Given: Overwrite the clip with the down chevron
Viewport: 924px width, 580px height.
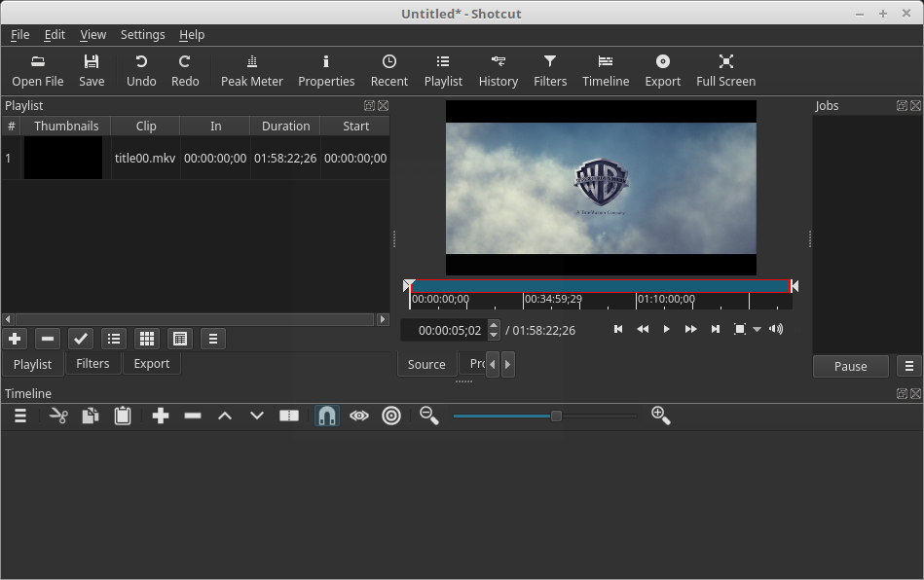Looking at the screenshot, I should pos(257,416).
